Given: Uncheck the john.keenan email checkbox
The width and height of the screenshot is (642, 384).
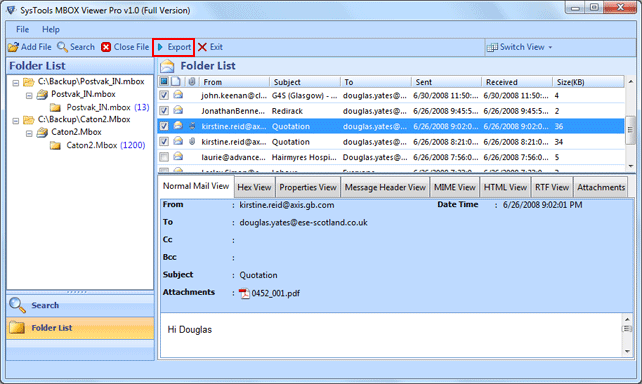Looking at the screenshot, I should (164, 95).
